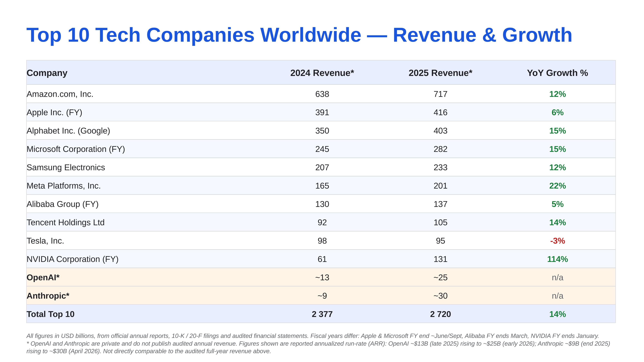The width and height of the screenshot is (644, 362).
Task: Click the '12%' growth in the Amazon row
Action: [558, 94]
